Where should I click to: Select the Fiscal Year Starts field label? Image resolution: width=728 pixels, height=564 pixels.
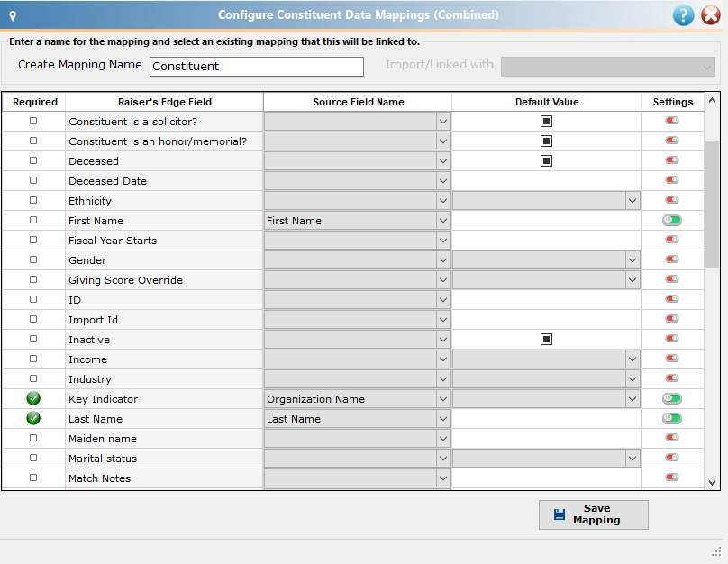(113, 241)
